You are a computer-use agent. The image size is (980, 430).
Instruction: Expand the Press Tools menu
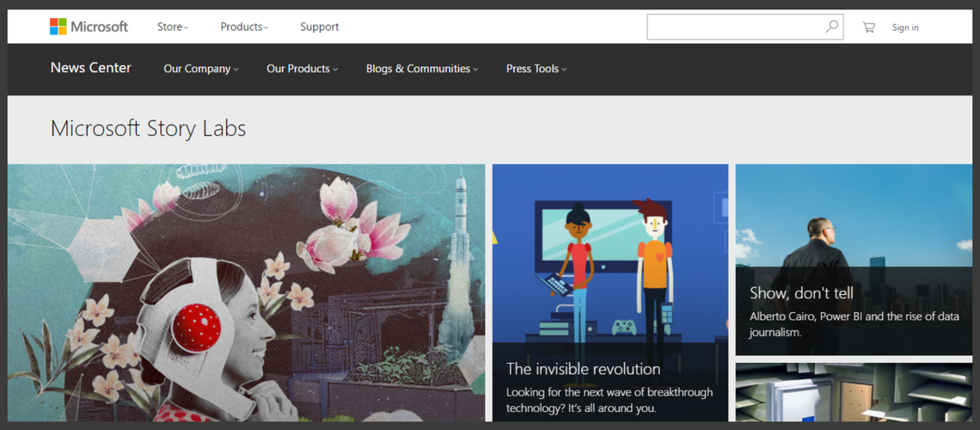point(536,69)
